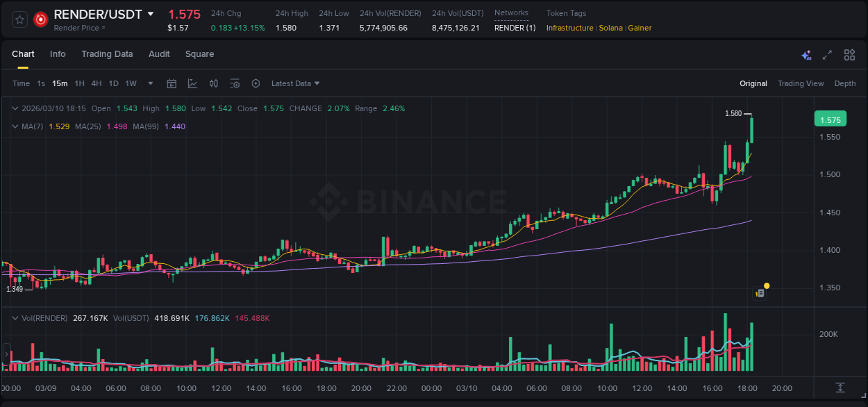
Task: Open the indicator settings icon
Action: click(235, 83)
